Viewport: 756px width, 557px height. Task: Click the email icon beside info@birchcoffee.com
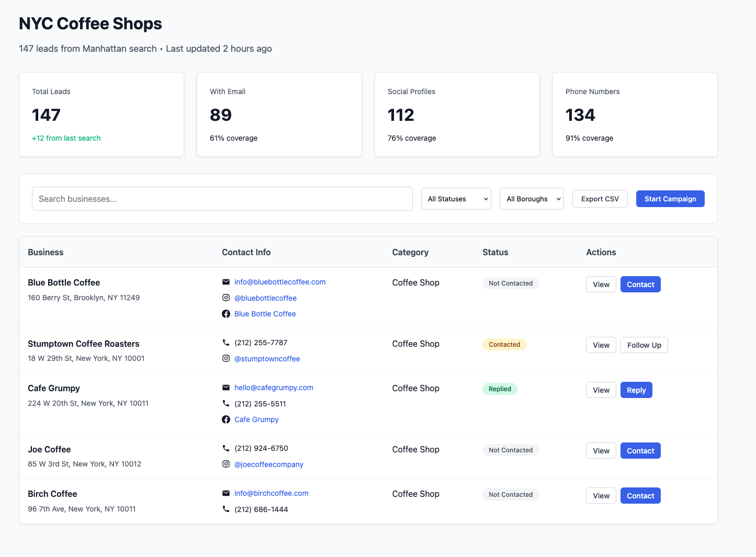tap(226, 493)
